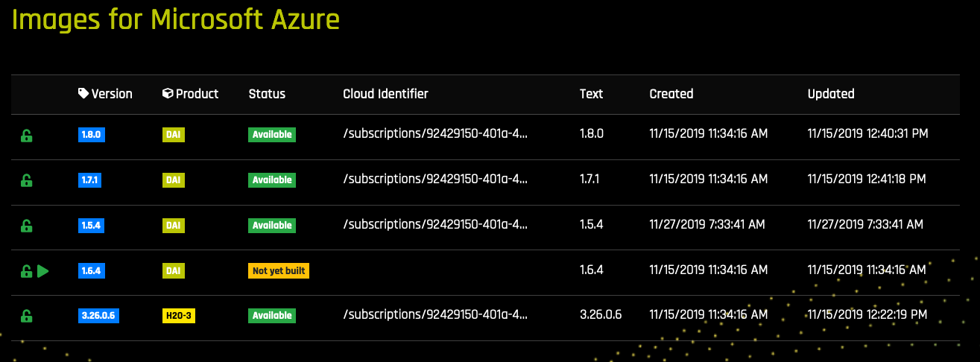Click the tag icon beside Version header
The image size is (980, 362).
point(83,94)
